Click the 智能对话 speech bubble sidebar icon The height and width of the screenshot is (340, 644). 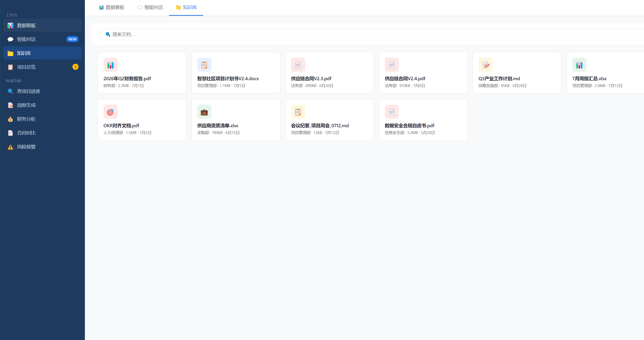tap(10, 39)
